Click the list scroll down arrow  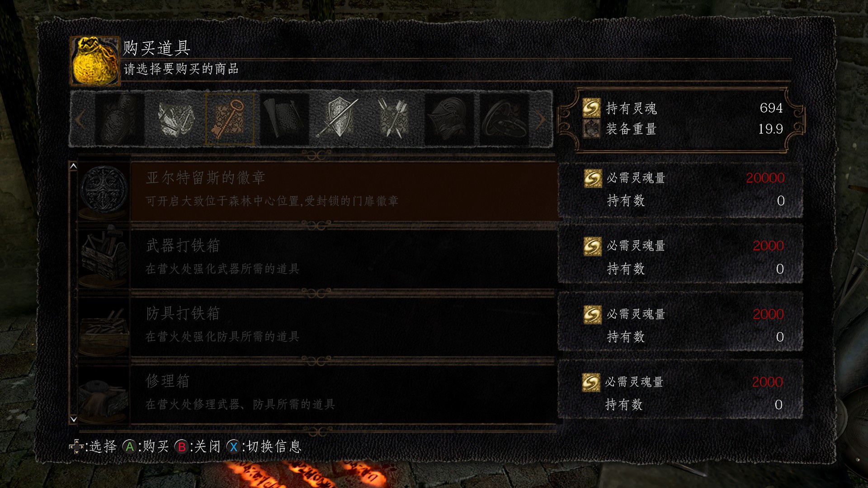[x=73, y=419]
